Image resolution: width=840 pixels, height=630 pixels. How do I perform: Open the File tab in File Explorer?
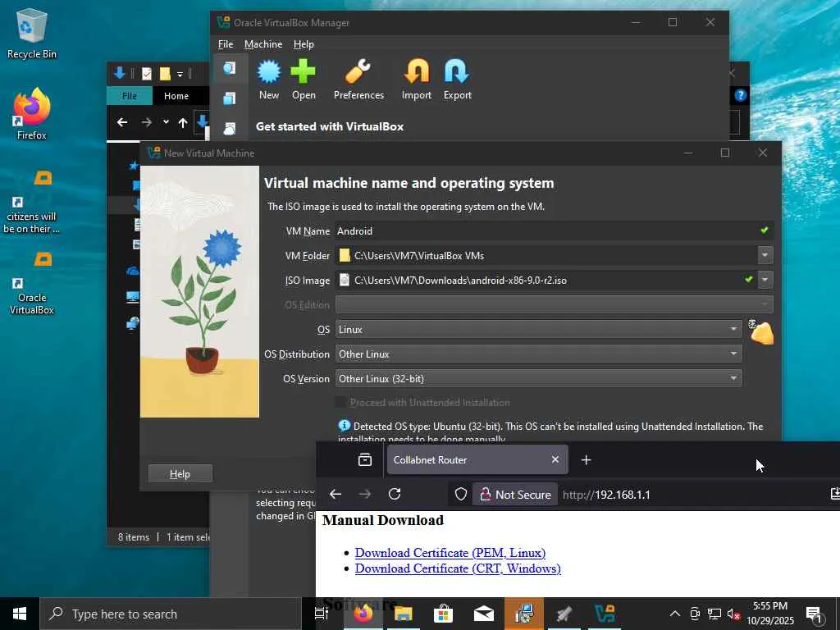(130, 96)
